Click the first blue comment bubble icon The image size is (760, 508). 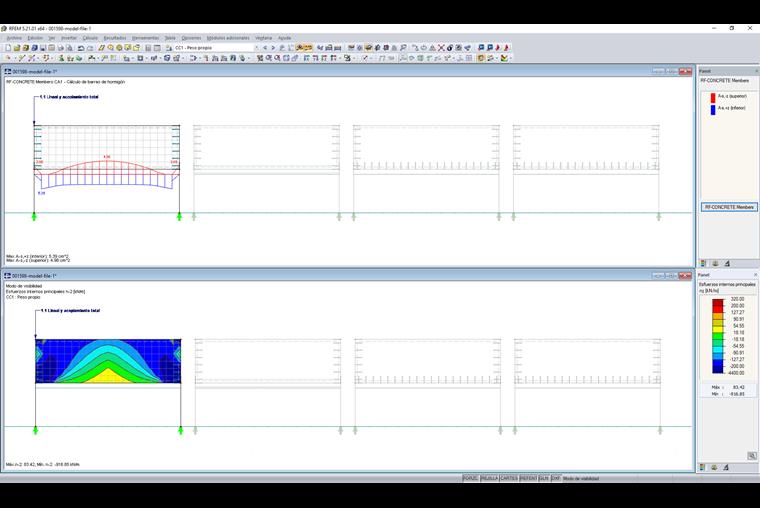[481, 48]
